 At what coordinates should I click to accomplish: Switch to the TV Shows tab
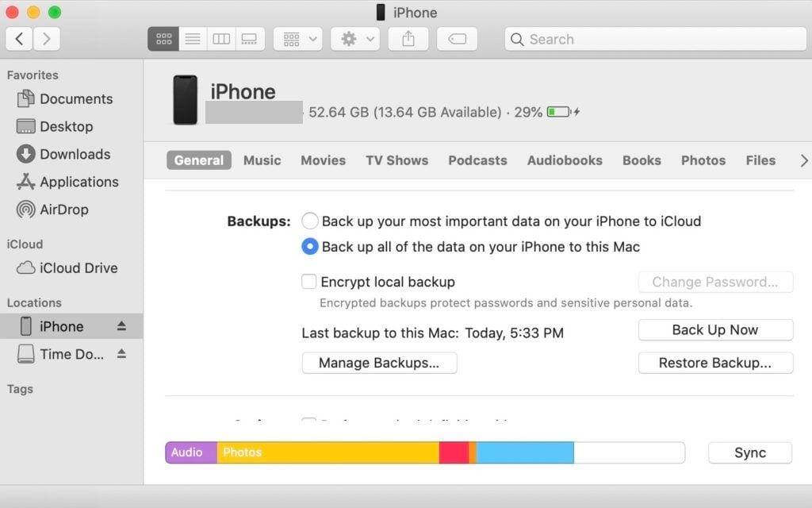click(396, 160)
